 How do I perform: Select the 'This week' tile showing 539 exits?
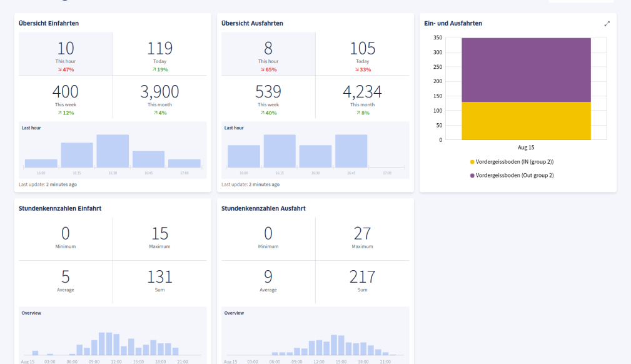click(x=268, y=98)
